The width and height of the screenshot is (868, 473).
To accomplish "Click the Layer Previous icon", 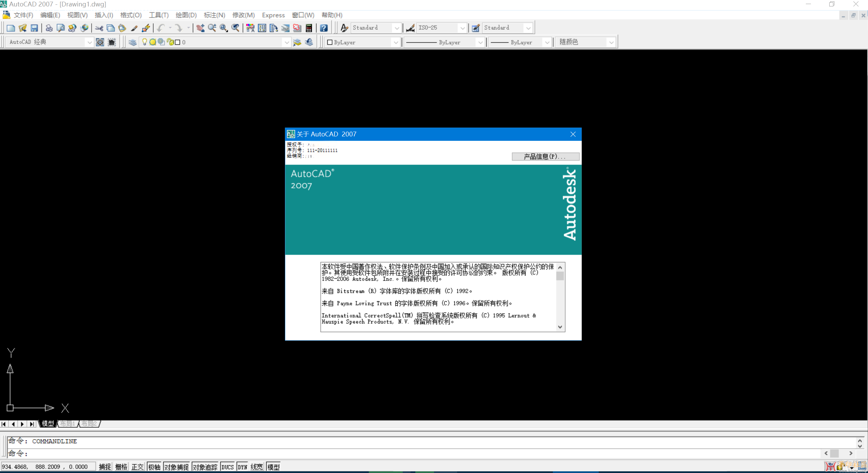I will click(x=309, y=42).
